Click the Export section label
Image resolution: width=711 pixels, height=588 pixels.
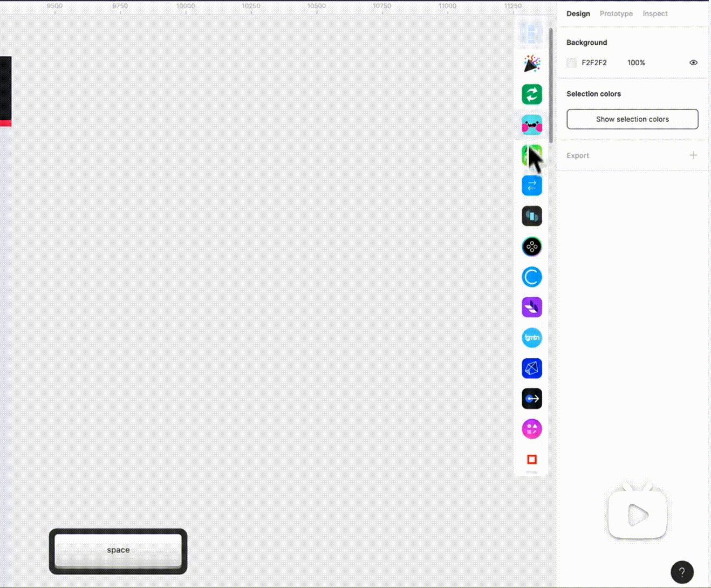click(x=578, y=156)
